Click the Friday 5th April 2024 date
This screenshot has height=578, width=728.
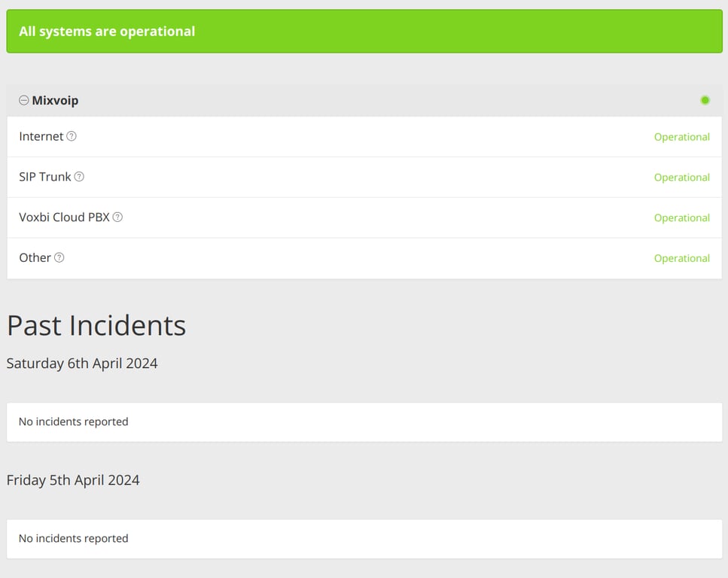[x=73, y=480]
